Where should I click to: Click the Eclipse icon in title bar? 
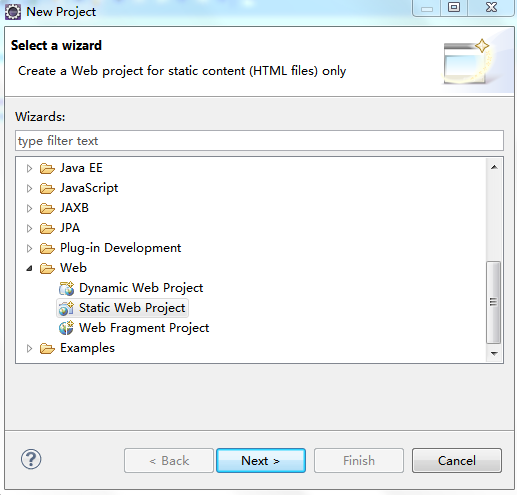13,12
